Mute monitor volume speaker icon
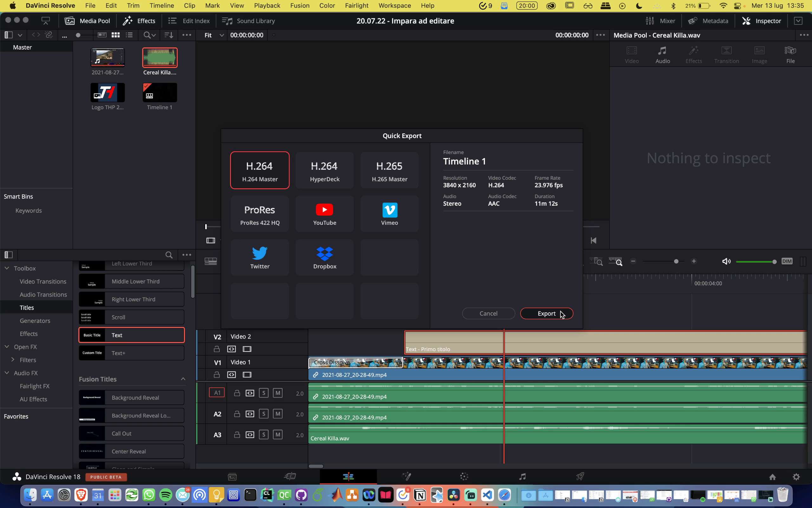This screenshot has width=812, height=508. pyautogui.click(x=726, y=261)
